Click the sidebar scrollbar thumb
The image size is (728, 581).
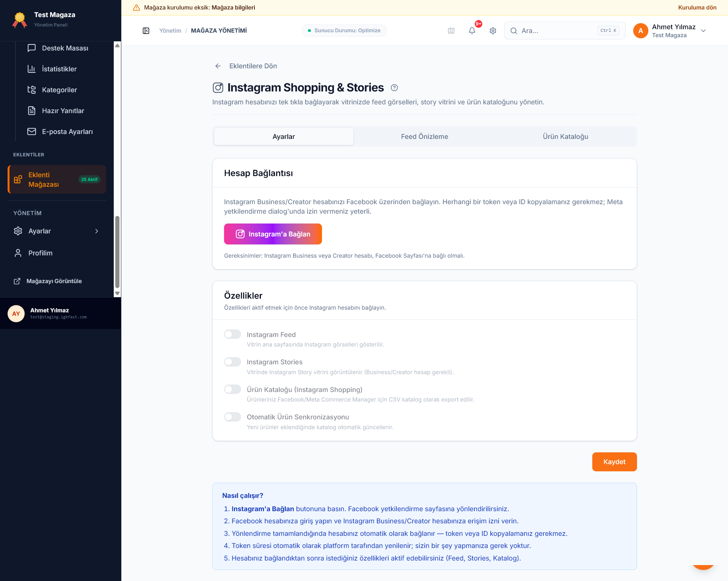click(x=117, y=252)
